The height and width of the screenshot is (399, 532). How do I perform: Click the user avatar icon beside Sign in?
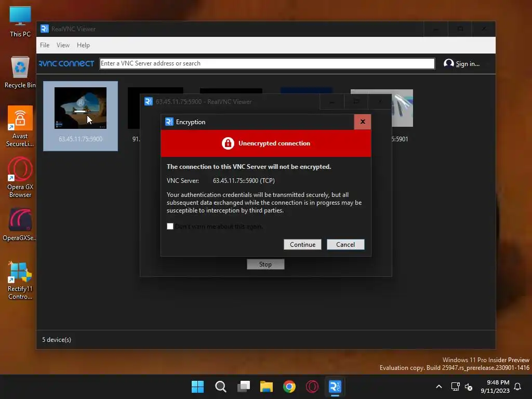pyautogui.click(x=448, y=63)
